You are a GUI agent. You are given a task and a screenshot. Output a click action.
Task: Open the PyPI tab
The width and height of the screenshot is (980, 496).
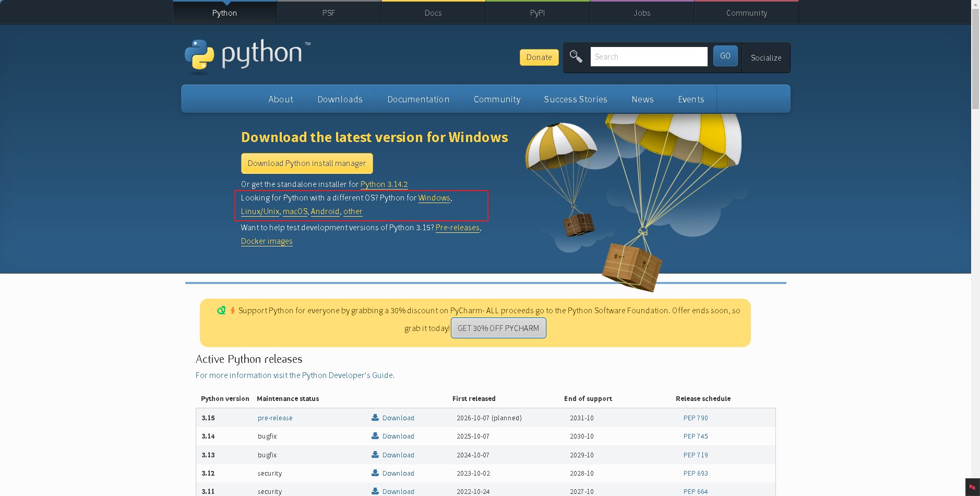point(537,13)
